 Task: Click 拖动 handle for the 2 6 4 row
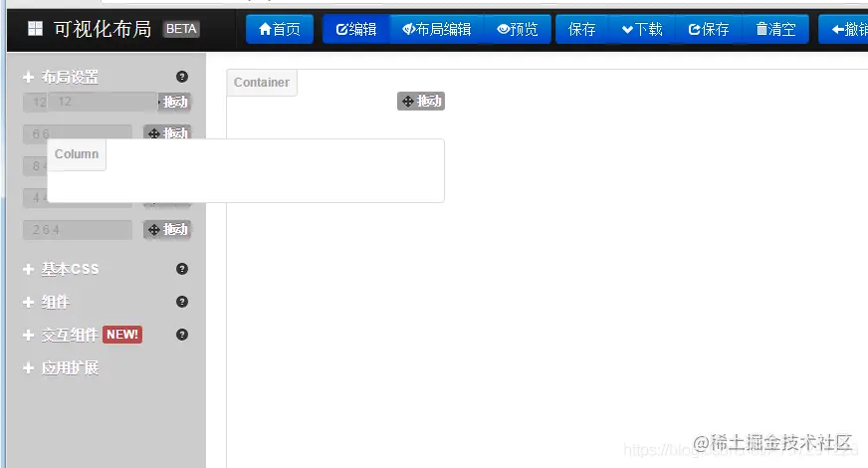167,229
